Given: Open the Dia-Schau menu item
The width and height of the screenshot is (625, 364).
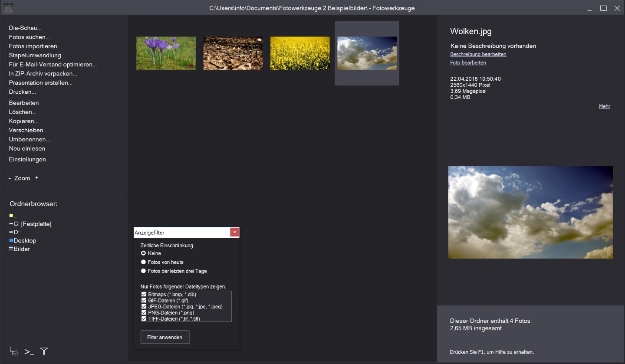Looking at the screenshot, I should tap(25, 28).
